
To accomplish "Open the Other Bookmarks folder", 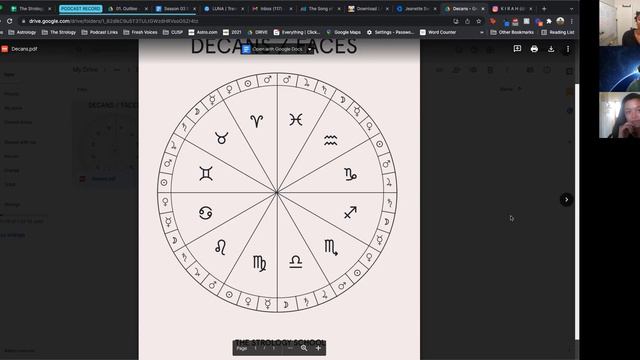I will [512, 32].
